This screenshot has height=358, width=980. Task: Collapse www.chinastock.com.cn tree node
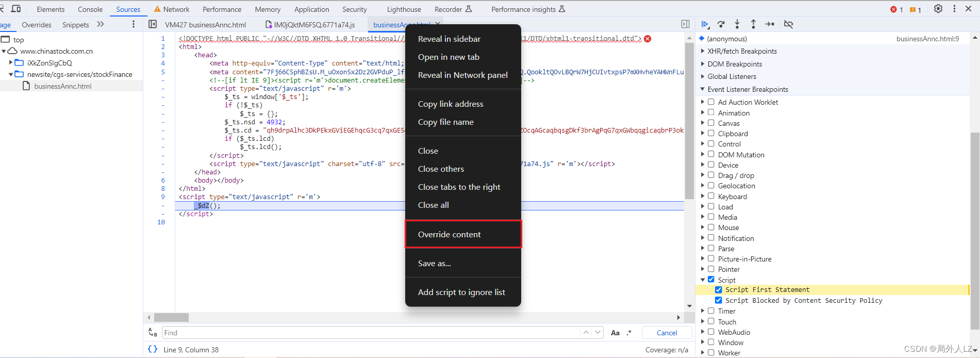[4, 51]
